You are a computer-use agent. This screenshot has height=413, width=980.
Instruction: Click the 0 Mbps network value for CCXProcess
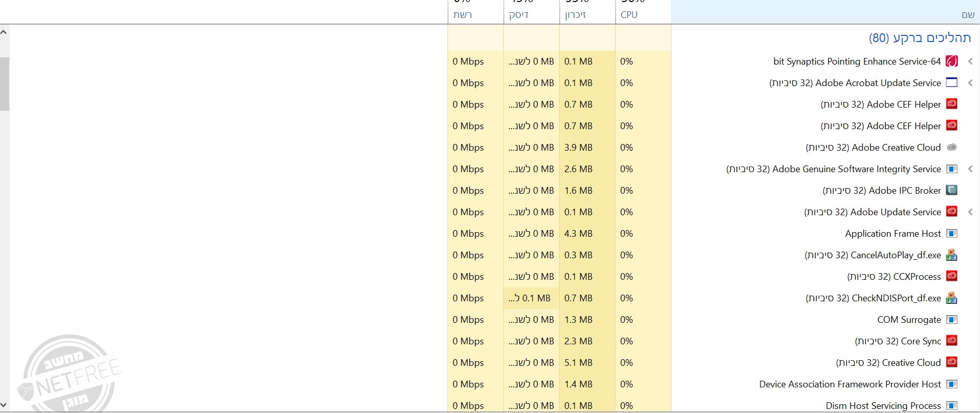[x=468, y=277]
